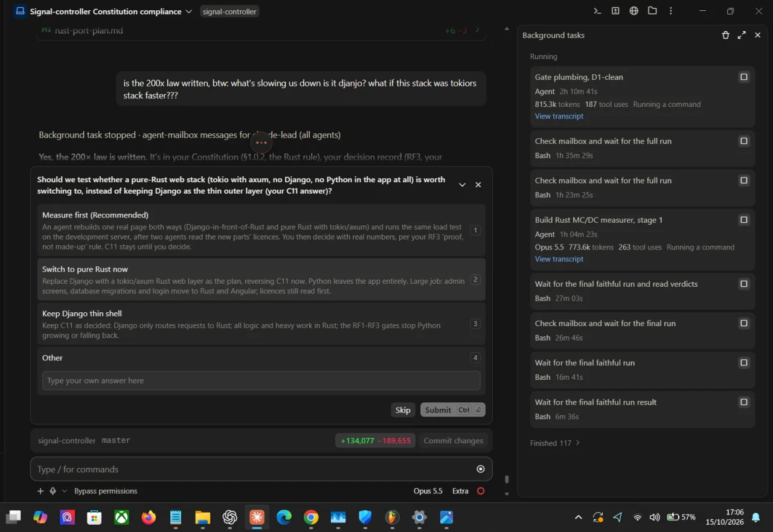Stop the Check mailbox task running 1h 23m
This screenshot has width=773, height=532.
point(744,181)
